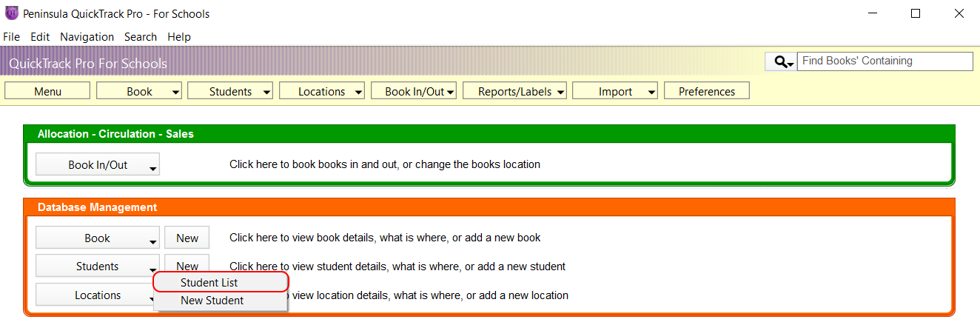Open the Students toolbar dropdown
This screenshot has width=980, height=325.
click(x=230, y=91)
